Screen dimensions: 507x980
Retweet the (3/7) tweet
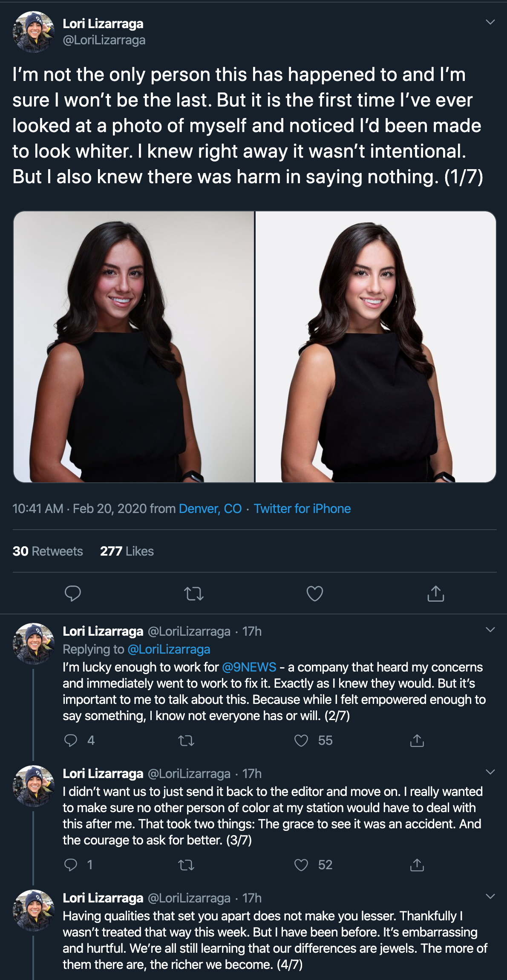(186, 865)
